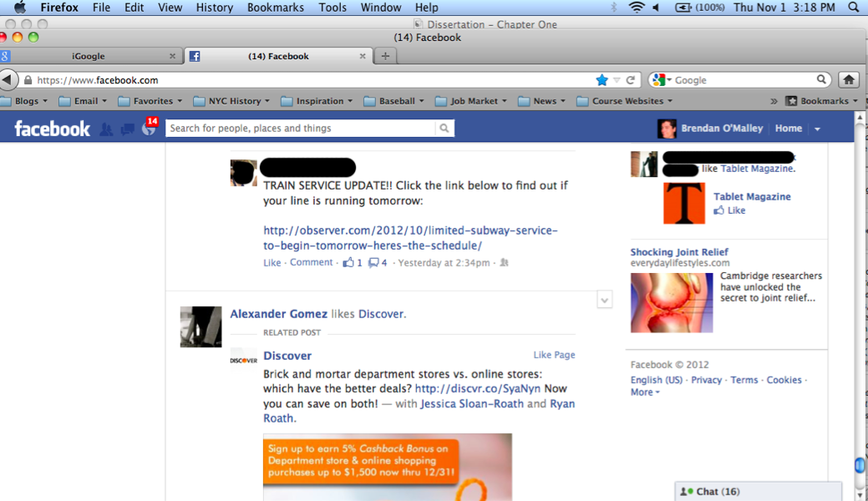Open the File menu

point(101,8)
